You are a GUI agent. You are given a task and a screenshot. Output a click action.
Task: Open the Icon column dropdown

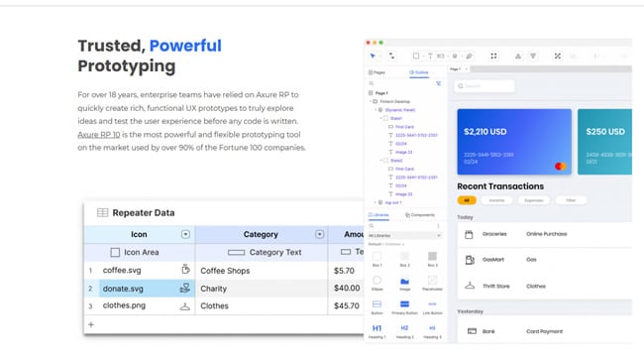tap(185, 234)
